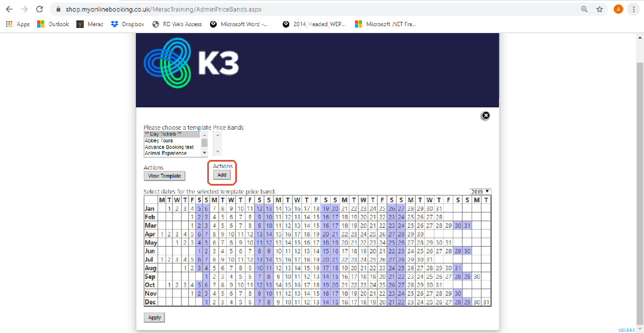This screenshot has height=333, width=644.
Task: Go back with browser back arrow
Action: point(10,9)
